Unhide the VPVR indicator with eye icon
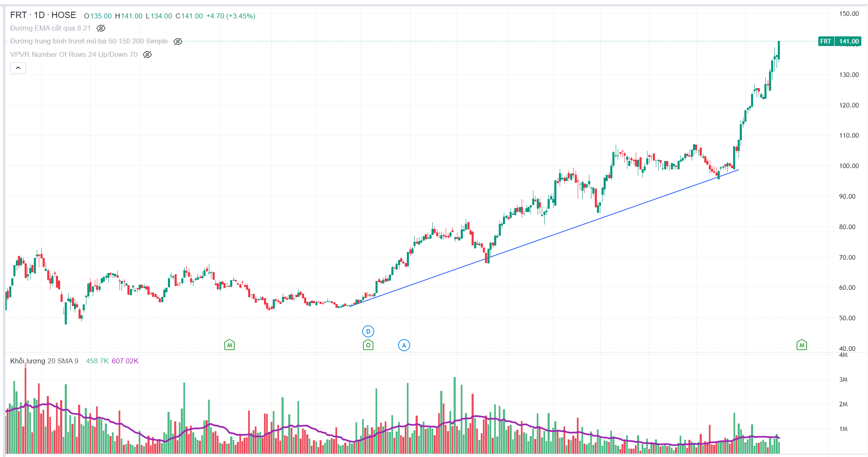 147,55
